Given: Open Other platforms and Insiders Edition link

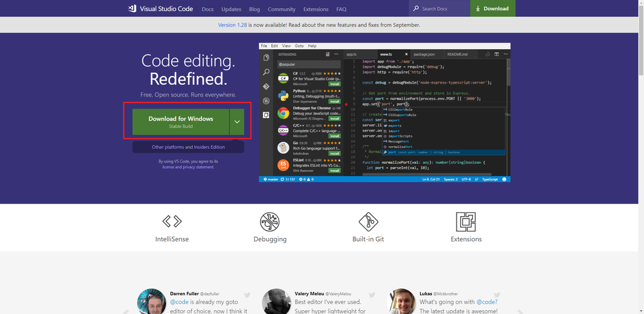Looking at the screenshot, I should (188, 147).
